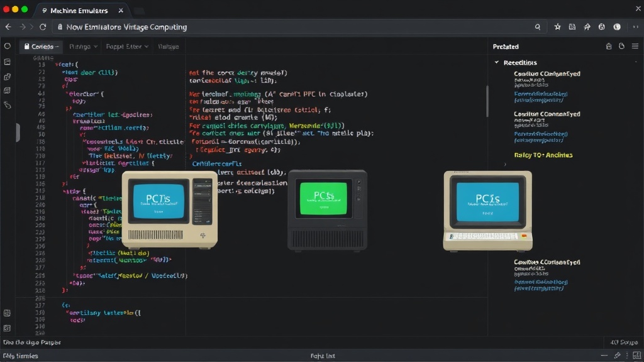The width and height of the screenshot is (644, 362).
Task: Click the upper of the two bottom sidebar icons
Action: click(x=7, y=313)
